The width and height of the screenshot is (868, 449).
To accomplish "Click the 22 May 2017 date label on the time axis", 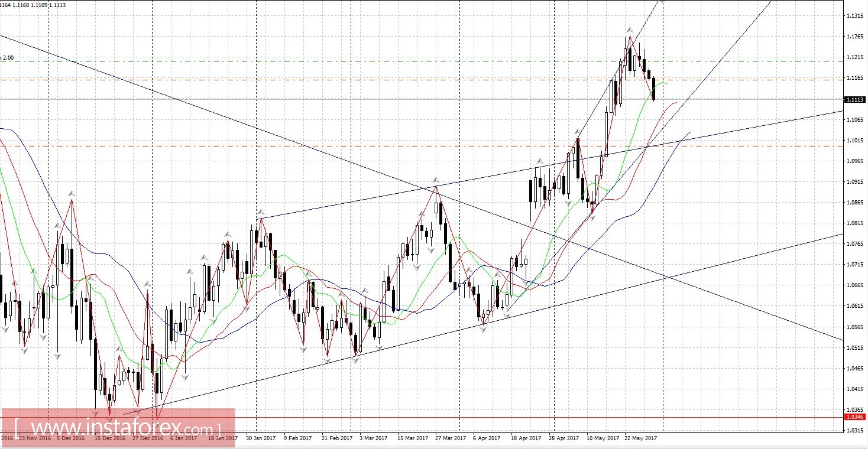I will 641,439.
